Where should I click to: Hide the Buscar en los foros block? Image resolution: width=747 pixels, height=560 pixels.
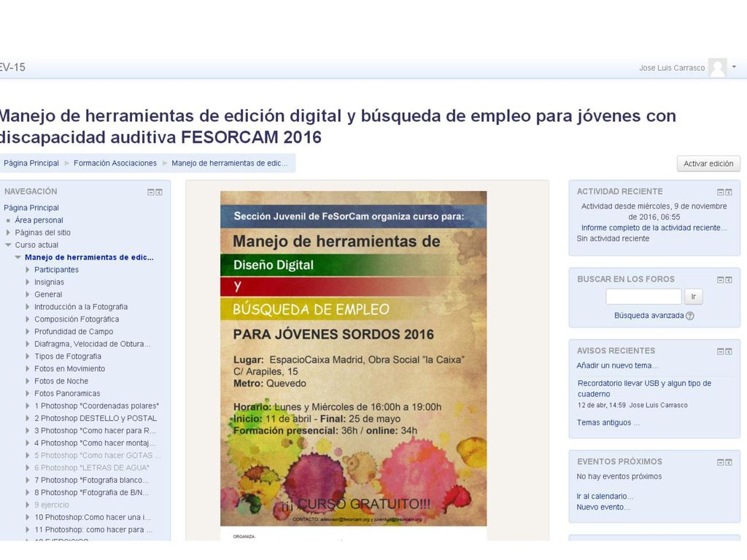[x=720, y=279]
